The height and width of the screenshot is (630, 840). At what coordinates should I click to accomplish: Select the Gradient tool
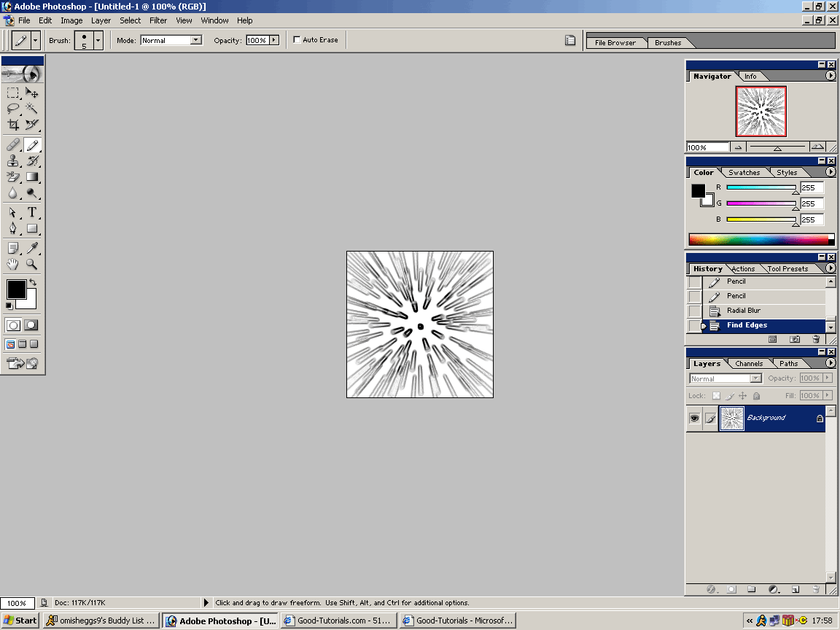click(x=31, y=176)
